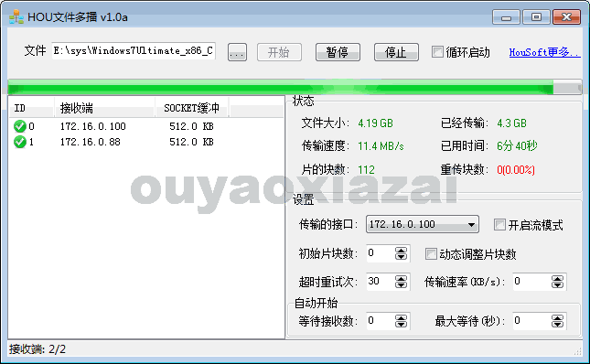The width and height of the screenshot is (590, 364).
Task: Click file size value 4.19 GB
Action: pos(375,123)
